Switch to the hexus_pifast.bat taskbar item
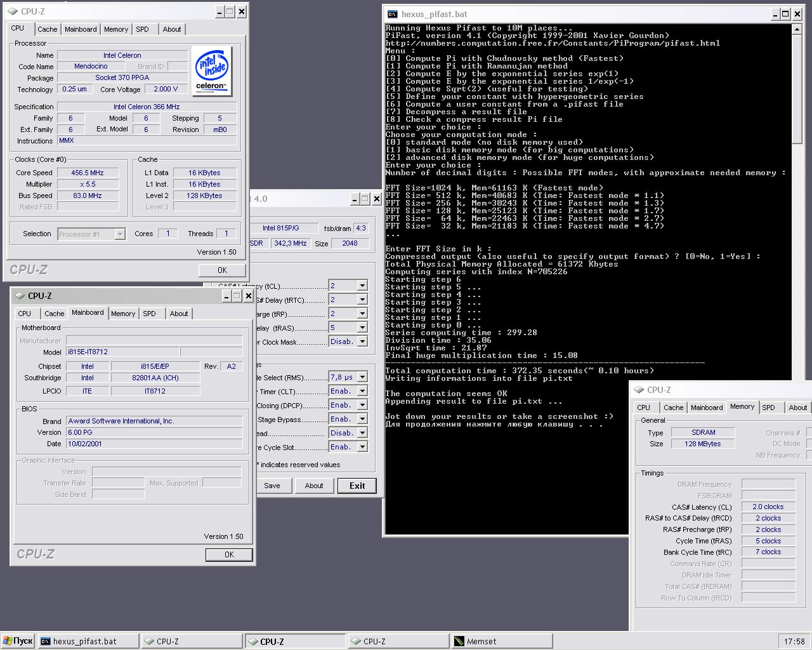This screenshot has width=812, height=650. (x=88, y=641)
